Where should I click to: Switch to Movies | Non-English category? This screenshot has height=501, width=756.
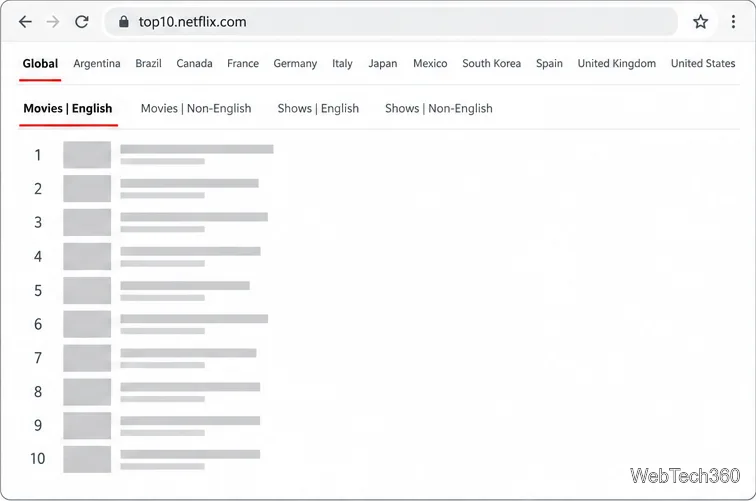196,108
